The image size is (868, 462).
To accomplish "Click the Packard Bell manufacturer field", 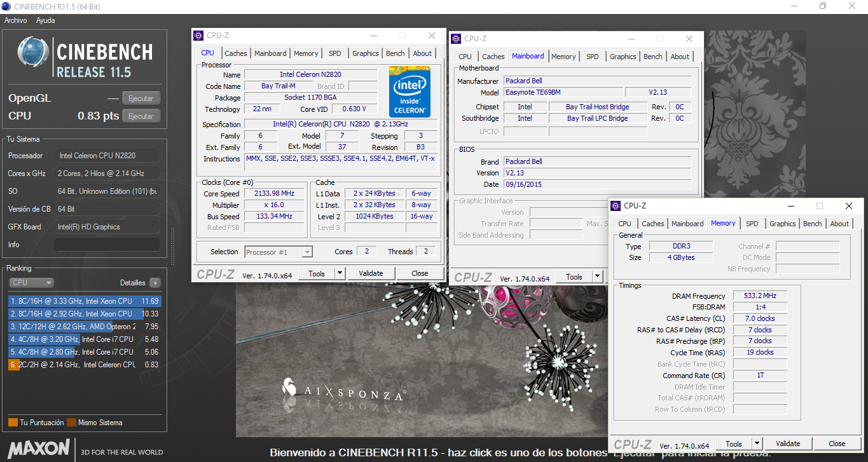I will (597, 81).
